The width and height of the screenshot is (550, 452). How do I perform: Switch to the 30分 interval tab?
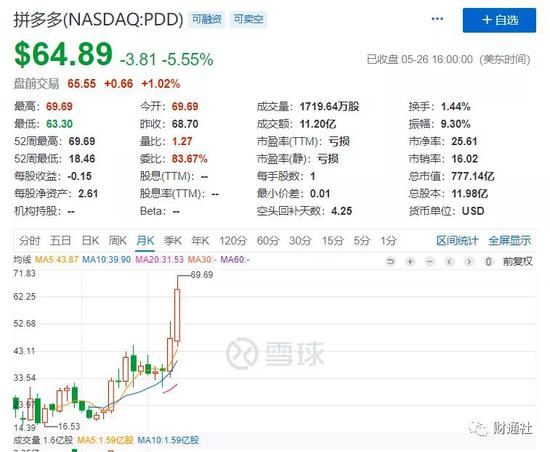click(x=300, y=241)
